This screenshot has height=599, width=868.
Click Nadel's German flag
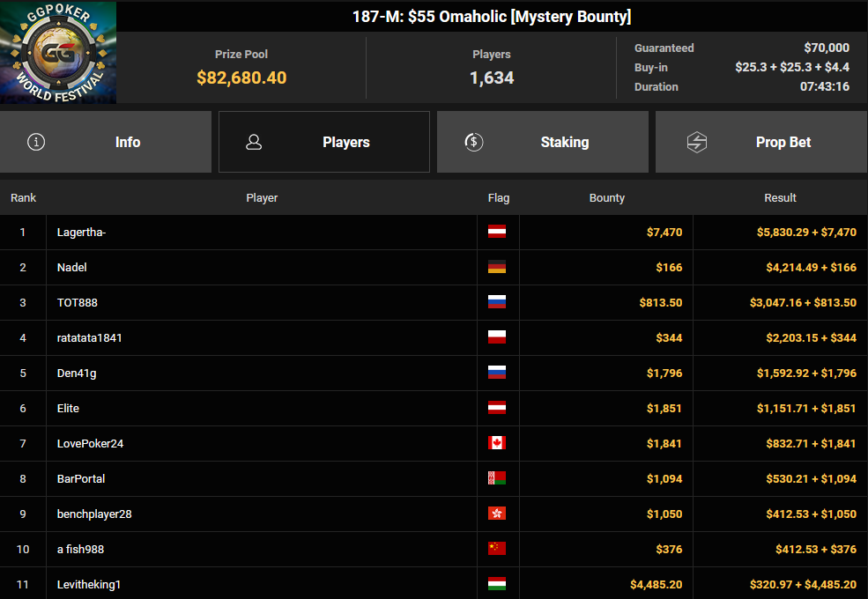(x=496, y=268)
